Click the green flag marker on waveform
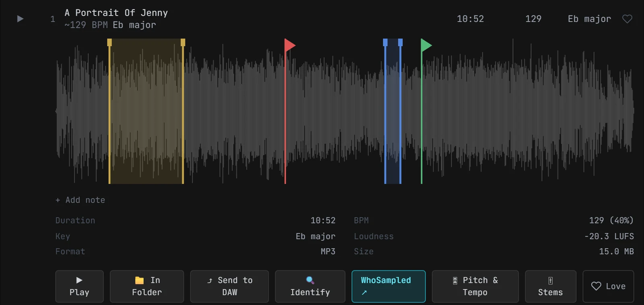Screen dimensions: 644x305 (x=426, y=45)
